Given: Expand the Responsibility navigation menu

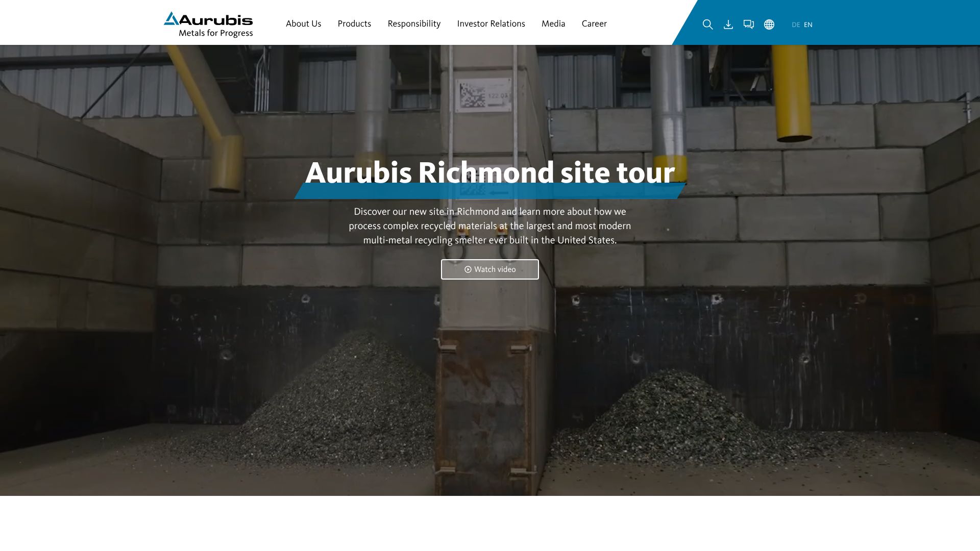Looking at the screenshot, I should (x=414, y=23).
